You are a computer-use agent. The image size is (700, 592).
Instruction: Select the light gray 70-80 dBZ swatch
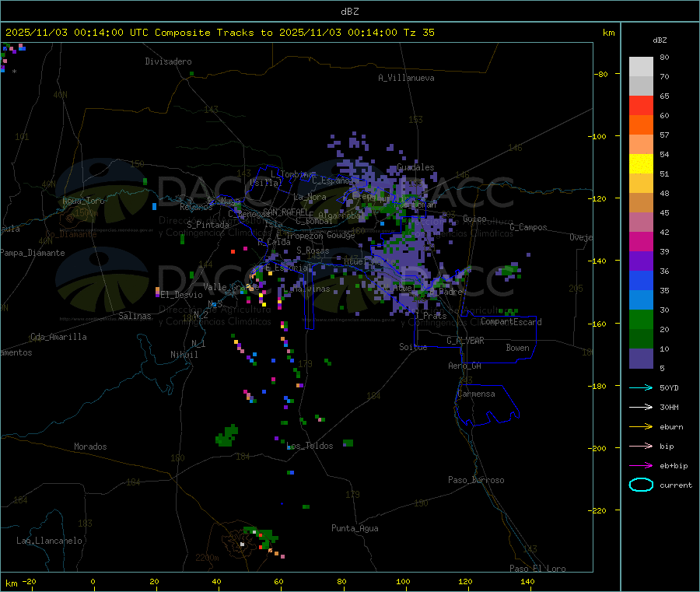(x=641, y=67)
